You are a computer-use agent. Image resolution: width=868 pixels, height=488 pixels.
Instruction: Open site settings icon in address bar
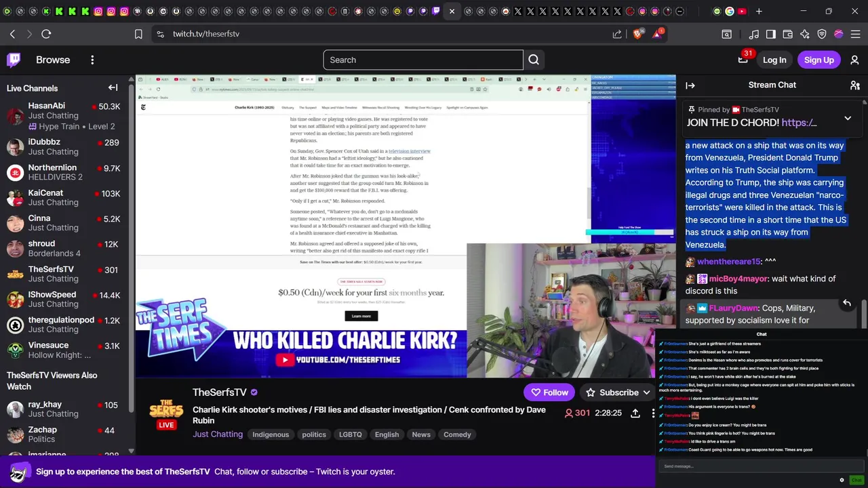[x=159, y=34]
